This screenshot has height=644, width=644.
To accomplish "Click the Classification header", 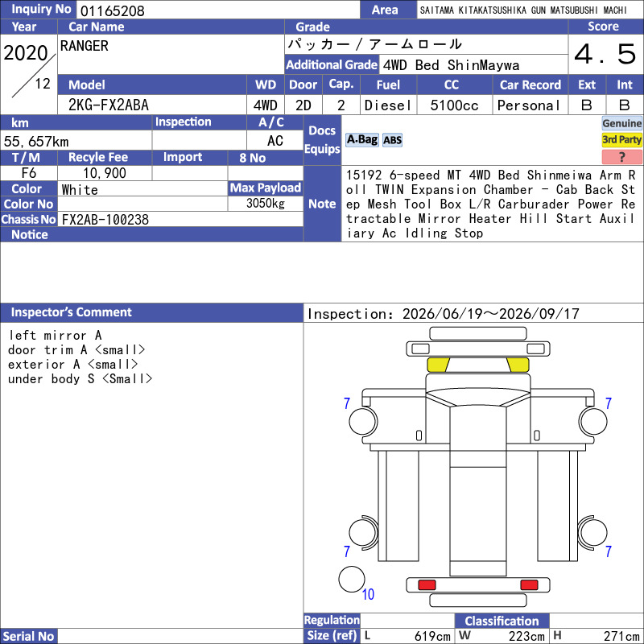I will (x=502, y=621).
